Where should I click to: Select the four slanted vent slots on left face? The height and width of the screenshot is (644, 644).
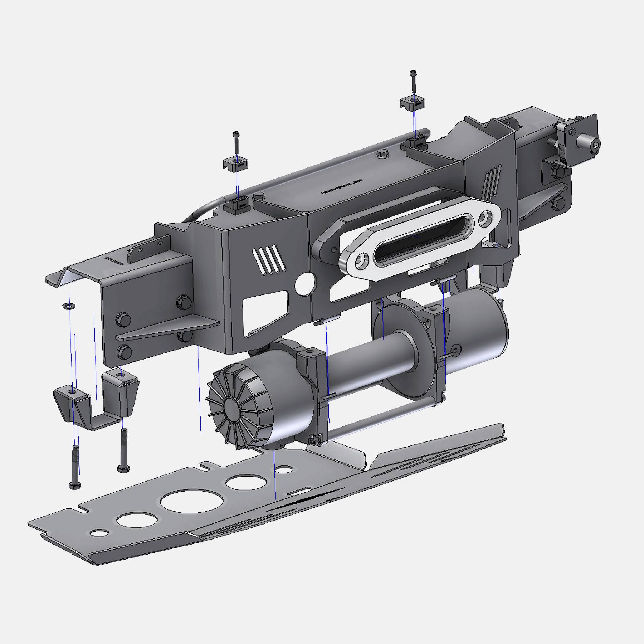269,259
